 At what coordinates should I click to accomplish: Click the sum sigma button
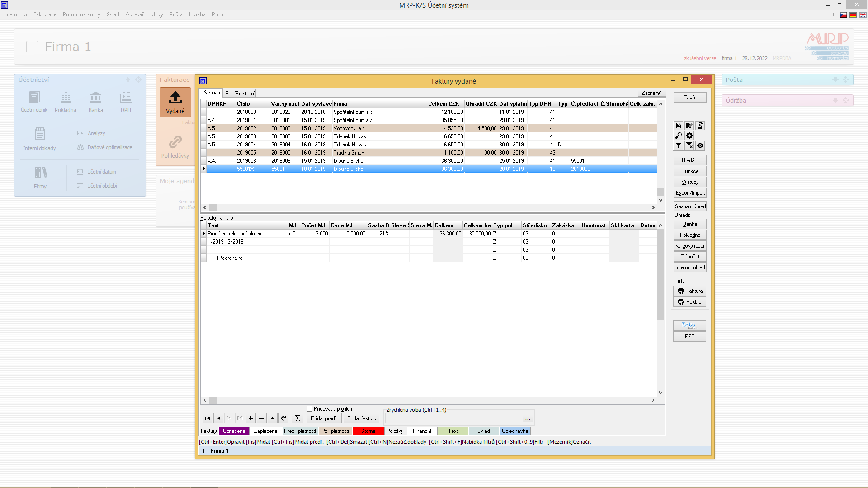297,418
